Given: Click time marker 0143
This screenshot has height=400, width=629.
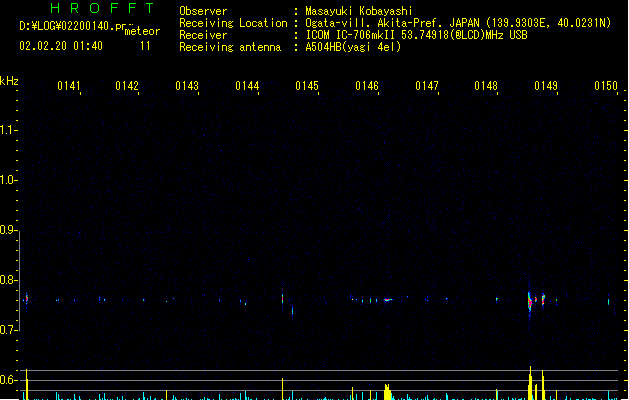Looking at the screenshot, I should (x=187, y=86).
